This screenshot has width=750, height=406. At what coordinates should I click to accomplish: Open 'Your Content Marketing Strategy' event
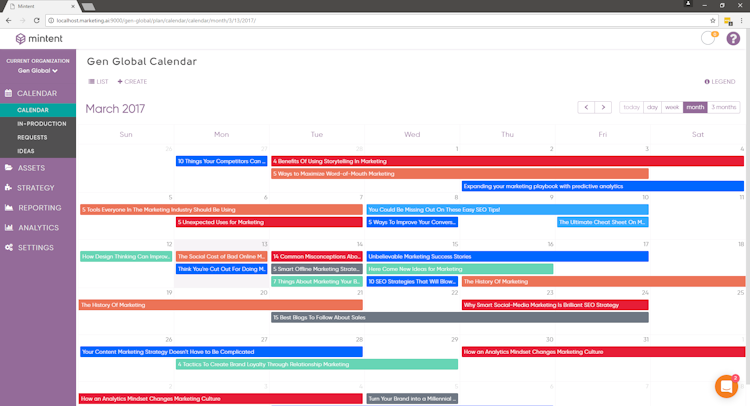[221, 351]
